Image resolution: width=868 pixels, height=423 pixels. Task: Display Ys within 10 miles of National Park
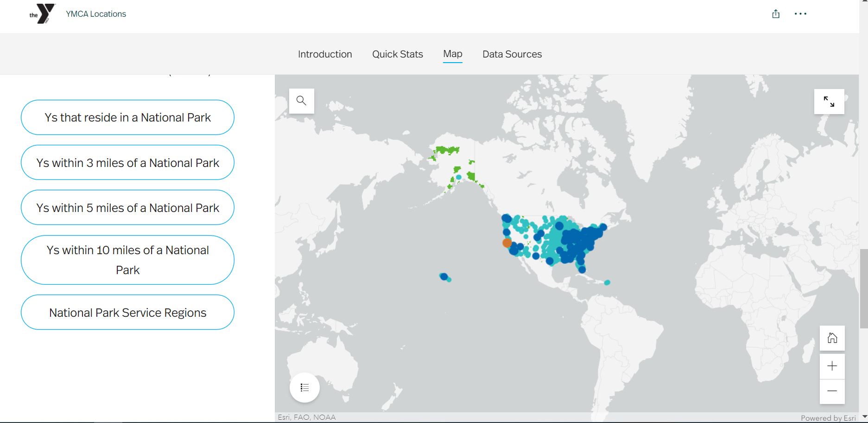(127, 260)
